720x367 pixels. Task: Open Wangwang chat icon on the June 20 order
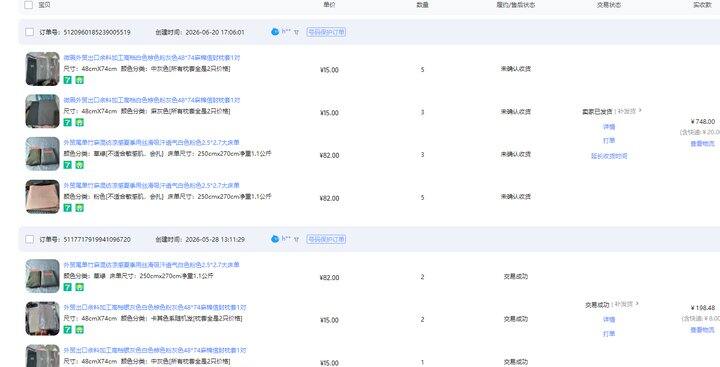click(x=275, y=32)
